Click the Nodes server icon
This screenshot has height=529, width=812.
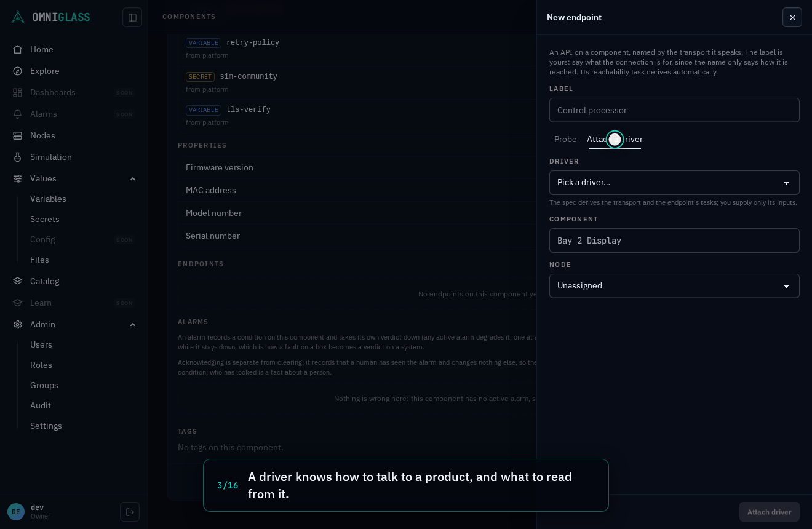tap(18, 135)
